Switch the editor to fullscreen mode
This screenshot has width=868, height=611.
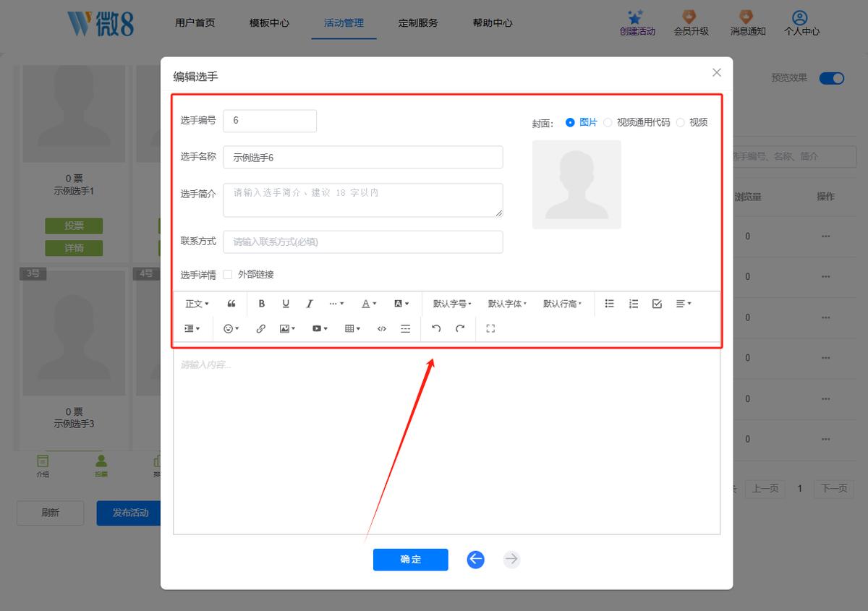490,328
